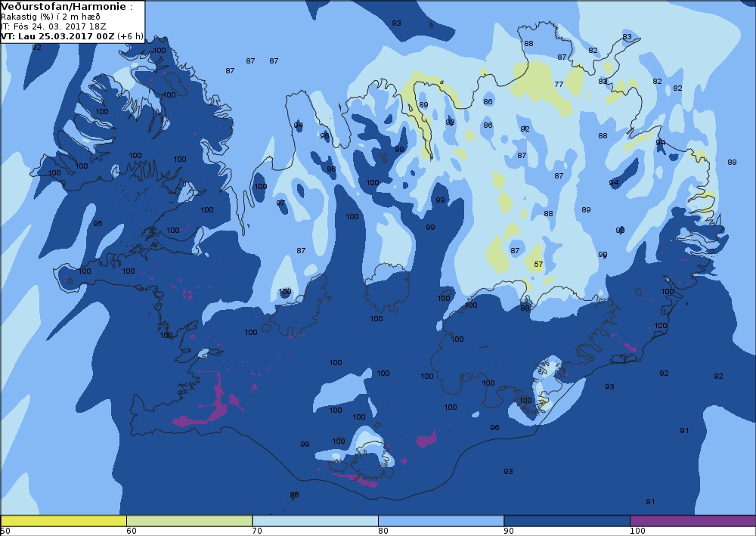Viewport: 756px width, 536px height.
Task: Click the legend tick label 60
Action: click(x=131, y=531)
